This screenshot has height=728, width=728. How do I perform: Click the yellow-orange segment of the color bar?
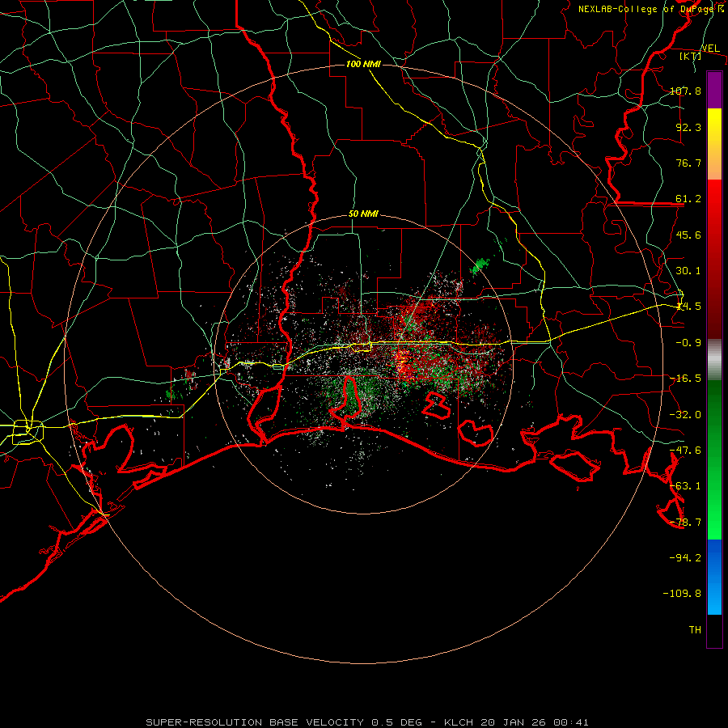point(714,144)
